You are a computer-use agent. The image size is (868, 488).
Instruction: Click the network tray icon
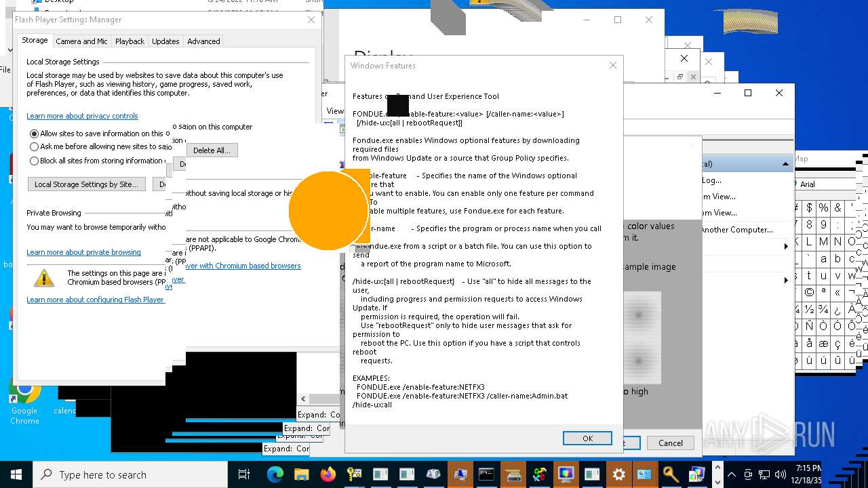[x=764, y=474]
